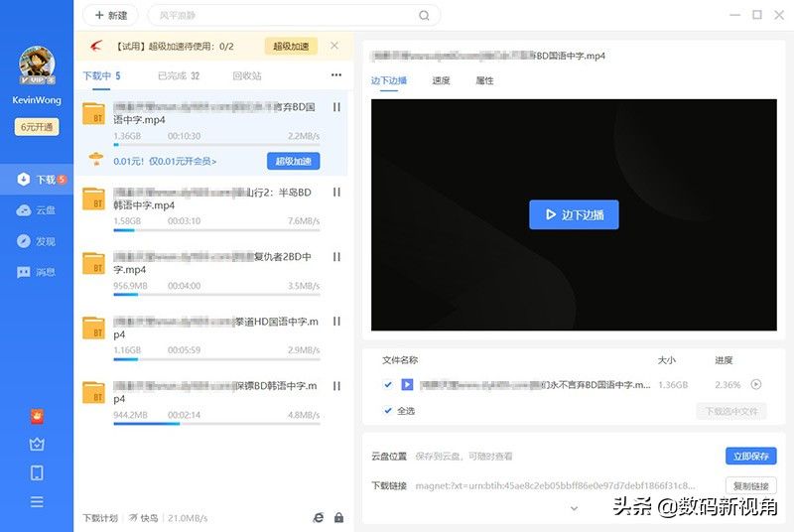Click the lock icon in status bar
The image size is (794, 532).
[x=338, y=517]
